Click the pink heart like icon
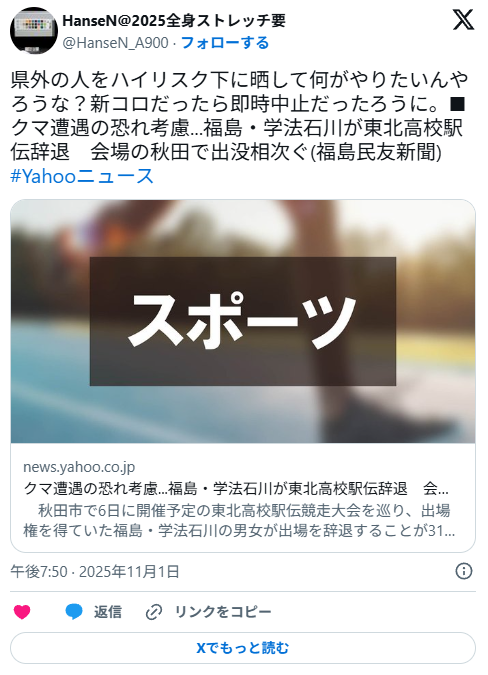Image resolution: width=488 pixels, height=675 pixels. pos(22,612)
